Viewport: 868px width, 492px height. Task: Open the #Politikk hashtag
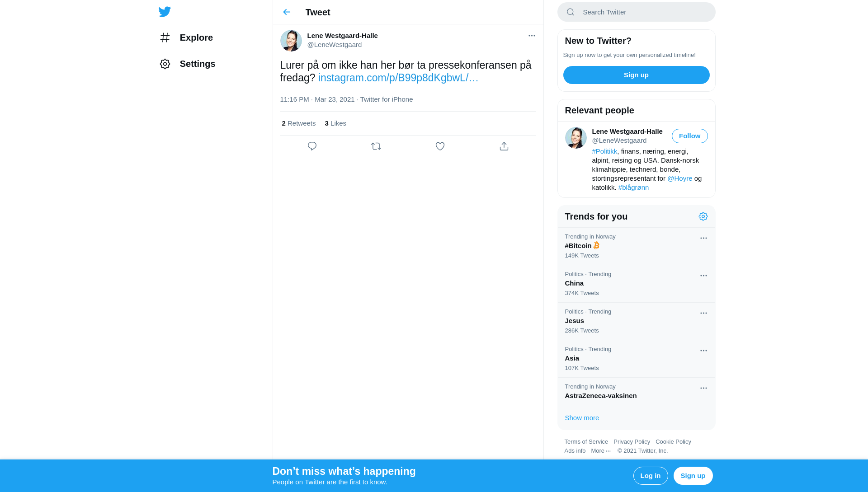point(604,151)
